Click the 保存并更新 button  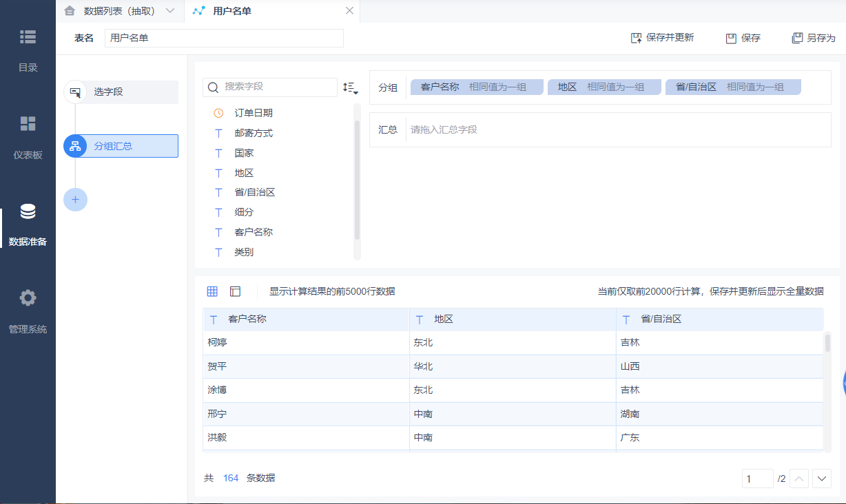pos(663,38)
